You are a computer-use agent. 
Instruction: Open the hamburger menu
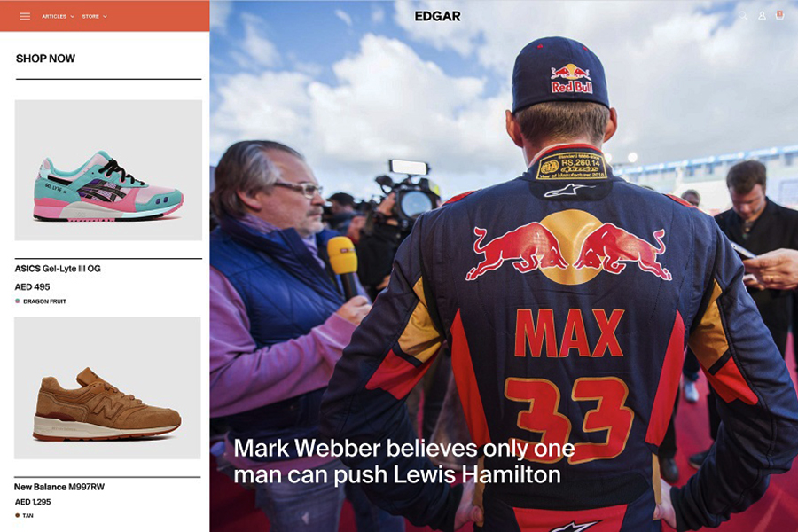(25, 16)
